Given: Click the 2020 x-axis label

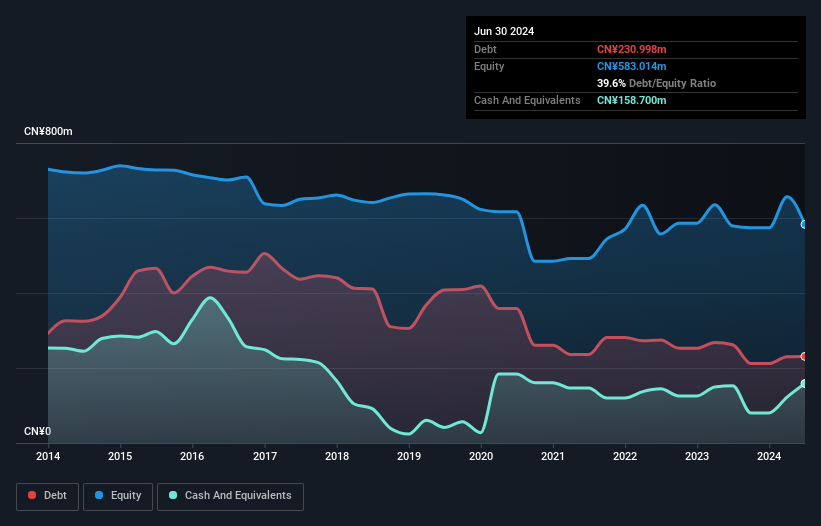Looking at the screenshot, I should [481, 456].
